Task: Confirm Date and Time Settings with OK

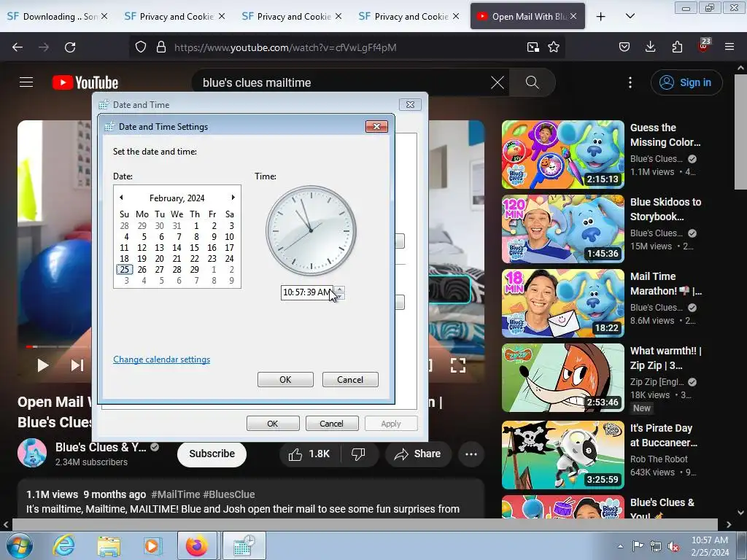Action: [285, 379]
